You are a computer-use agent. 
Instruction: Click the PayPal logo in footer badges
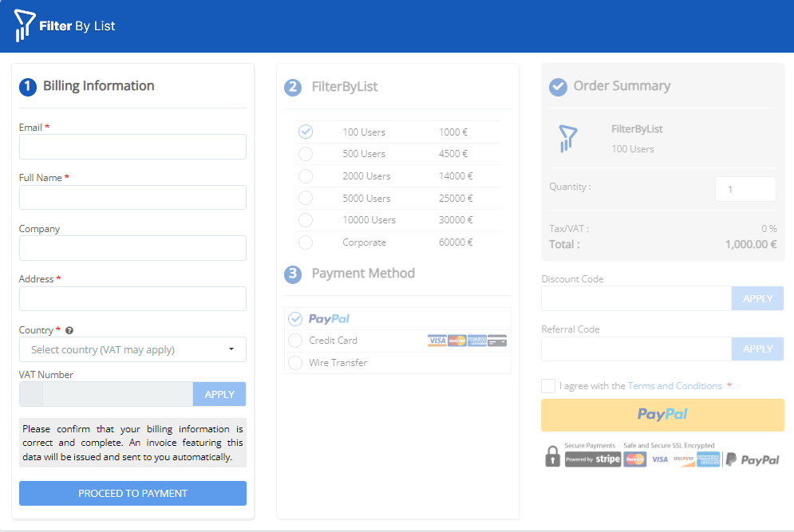[x=753, y=459]
